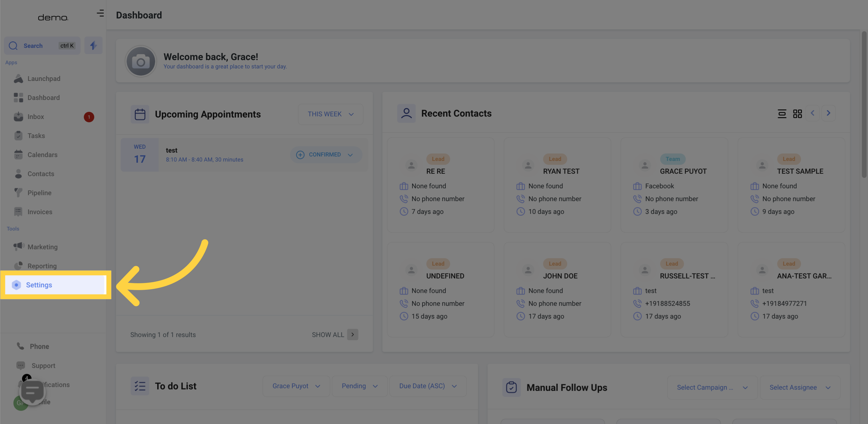The image size is (868, 424).
Task: Open the Phone section
Action: click(39, 346)
